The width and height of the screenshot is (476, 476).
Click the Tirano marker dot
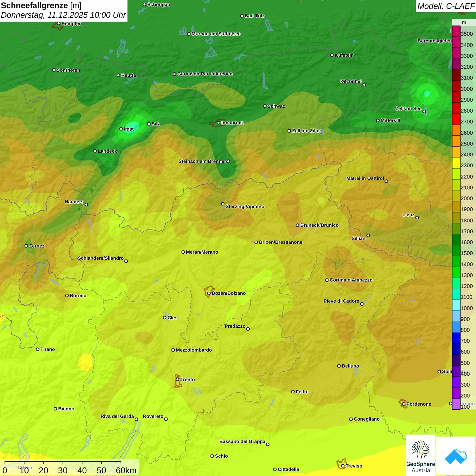point(38,349)
